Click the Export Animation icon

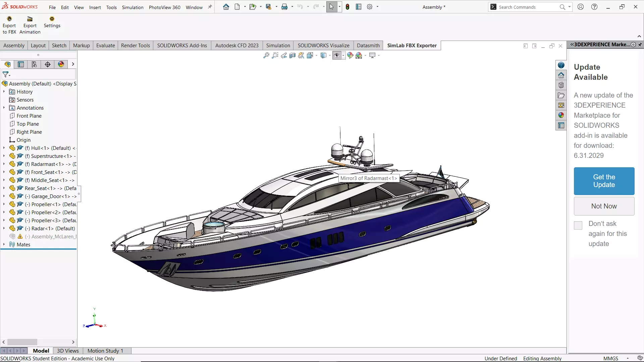(30, 19)
